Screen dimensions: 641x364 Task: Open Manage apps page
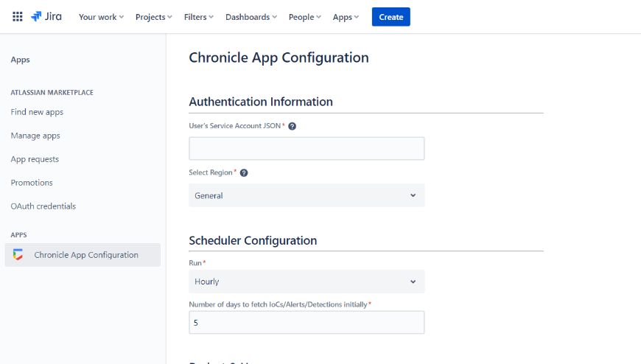tap(35, 136)
